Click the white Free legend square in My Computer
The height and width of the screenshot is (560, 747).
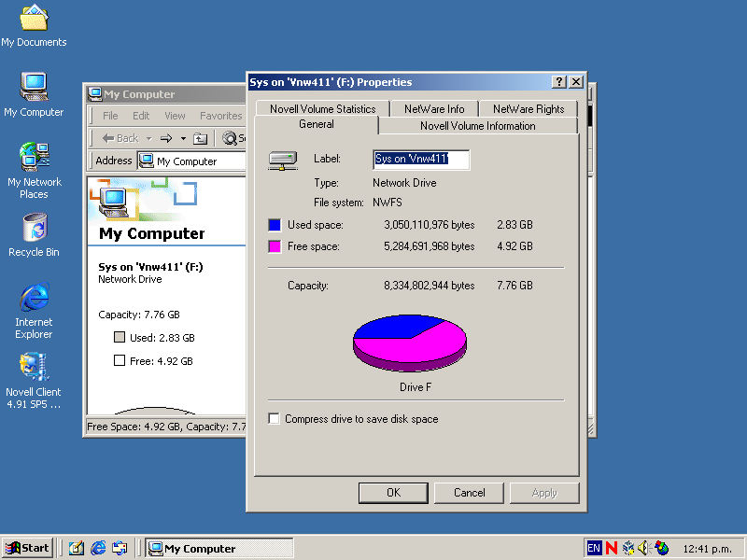pyautogui.click(x=120, y=360)
